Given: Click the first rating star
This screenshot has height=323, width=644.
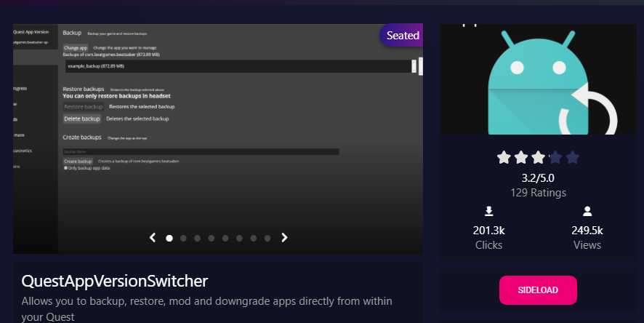Looking at the screenshot, I should click(x=504, y=157).
